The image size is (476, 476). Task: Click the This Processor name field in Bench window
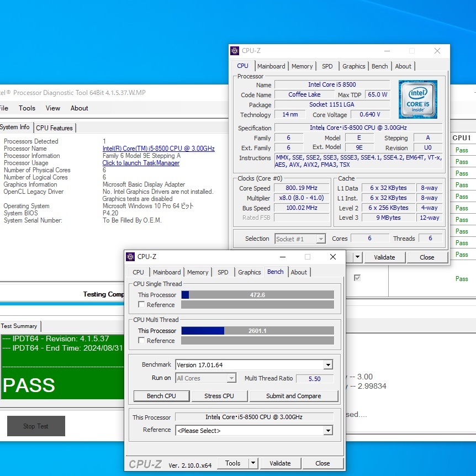click(254, 417)
